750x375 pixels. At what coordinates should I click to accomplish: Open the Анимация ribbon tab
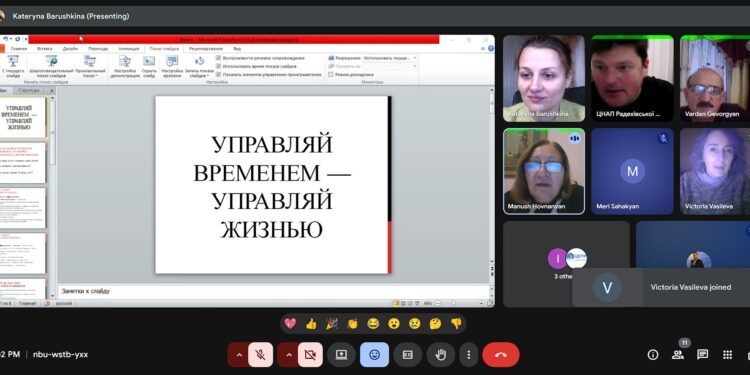click(x=129, y=49)
